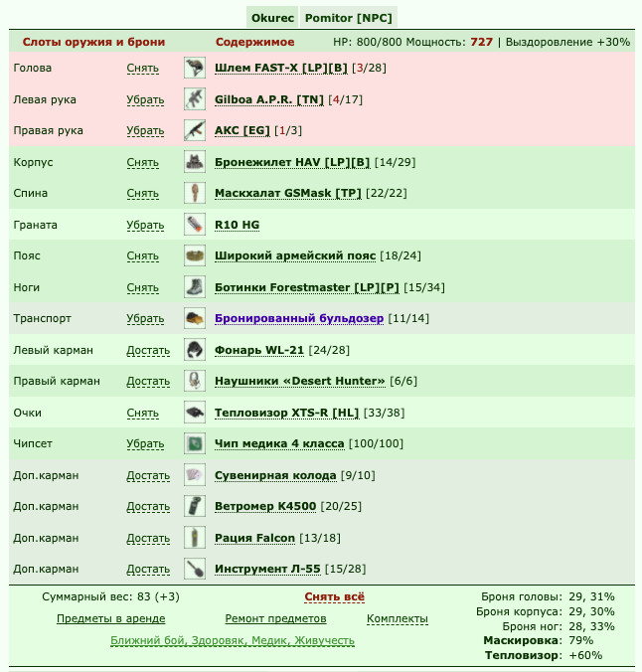Open the Инструмент Л-55 item link

pyautogui.click(x=267, y=570)
